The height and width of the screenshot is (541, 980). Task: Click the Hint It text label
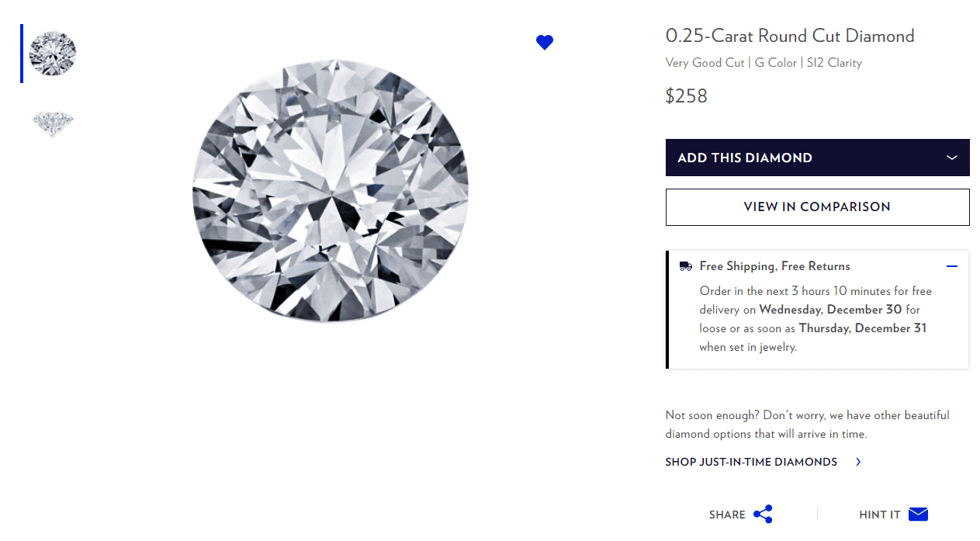pos(880,515)
